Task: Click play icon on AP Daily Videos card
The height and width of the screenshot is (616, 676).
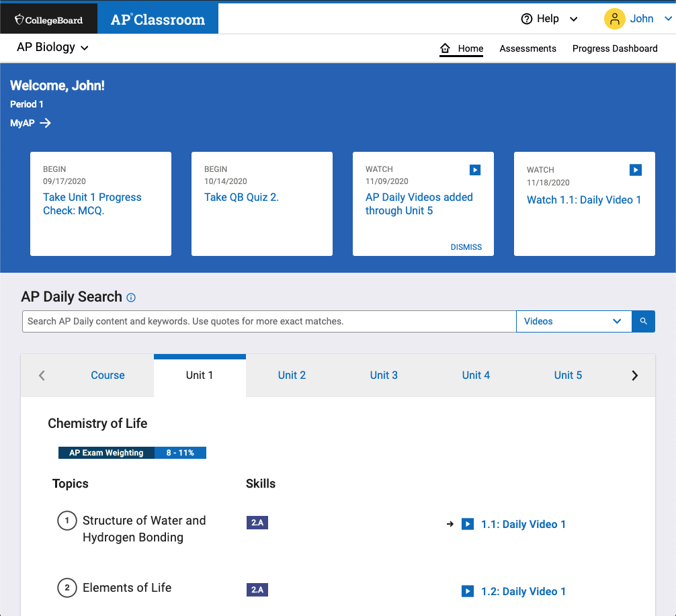Action: coord(474,170)
